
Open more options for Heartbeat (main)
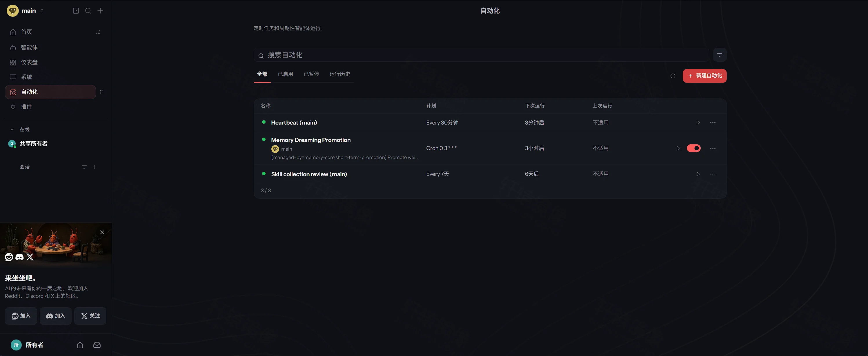coord(713,123)
